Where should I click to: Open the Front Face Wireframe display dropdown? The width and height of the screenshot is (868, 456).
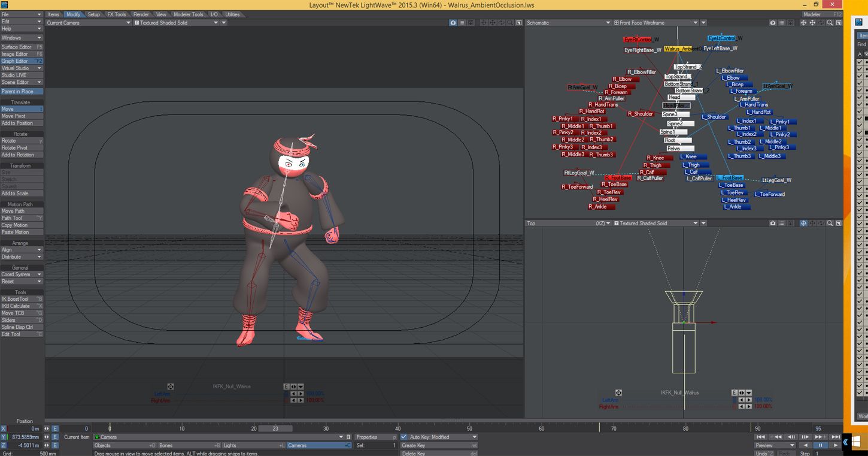pyautogui.click(x=655, y=23)
